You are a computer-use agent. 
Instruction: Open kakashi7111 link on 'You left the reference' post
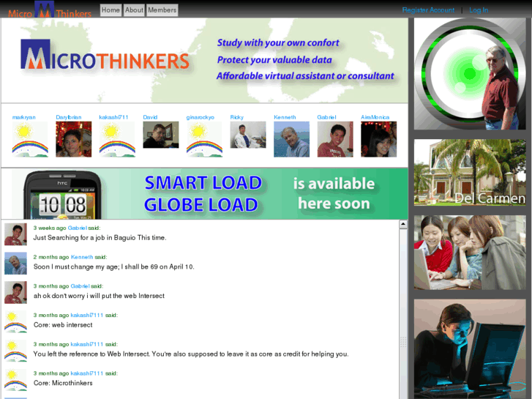[x=87, y=344]
